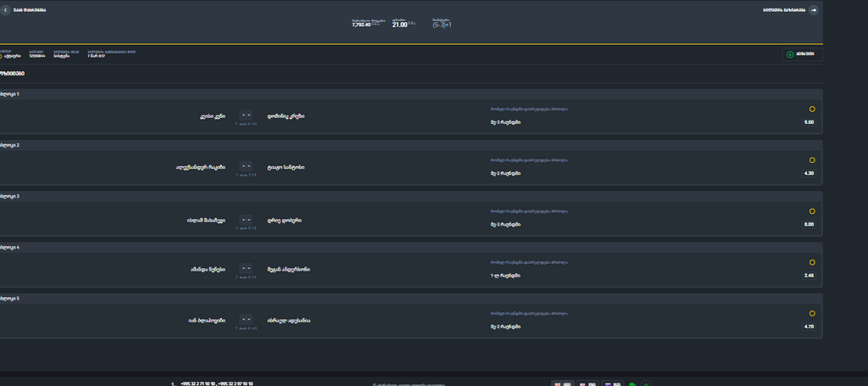
Task: Open the green chat icon in the footer
Action: [632, 384]
